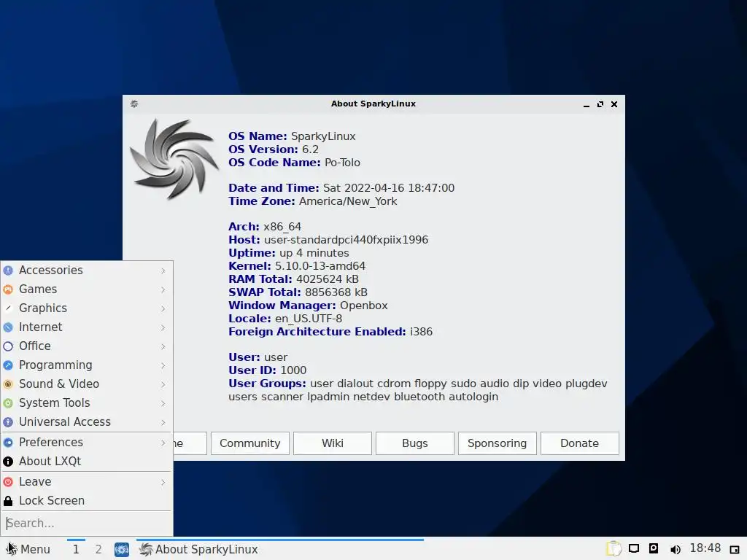Viewport: 747px width, 560px height.
Task: Click the RAM total 4025624 kB value
Action: click(x=328, y=279)
